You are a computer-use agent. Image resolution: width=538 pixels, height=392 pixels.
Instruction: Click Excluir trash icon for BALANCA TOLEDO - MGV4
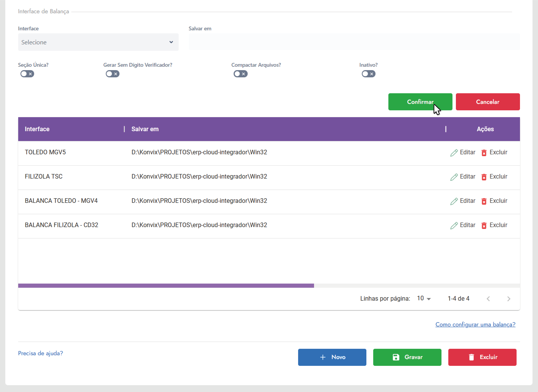[484, 201]
